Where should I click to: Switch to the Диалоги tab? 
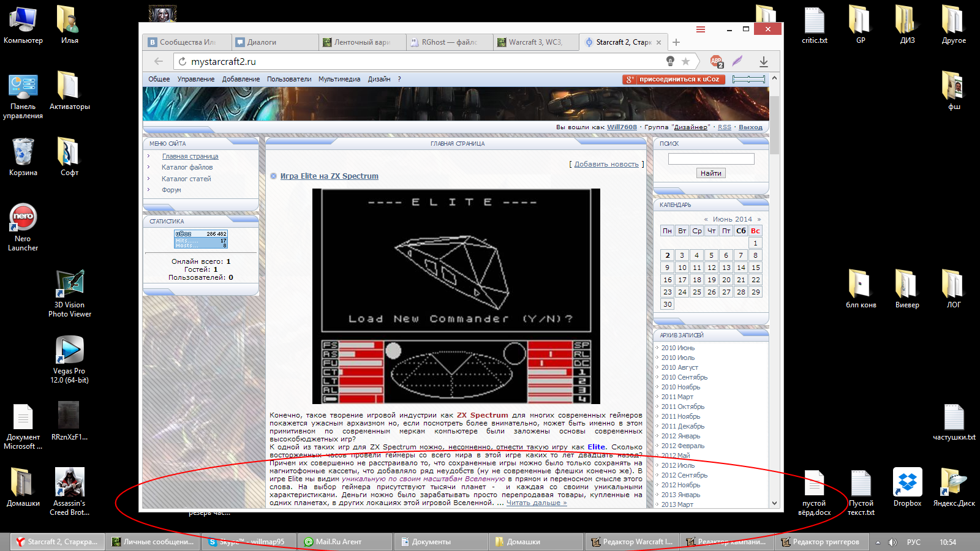275,42
